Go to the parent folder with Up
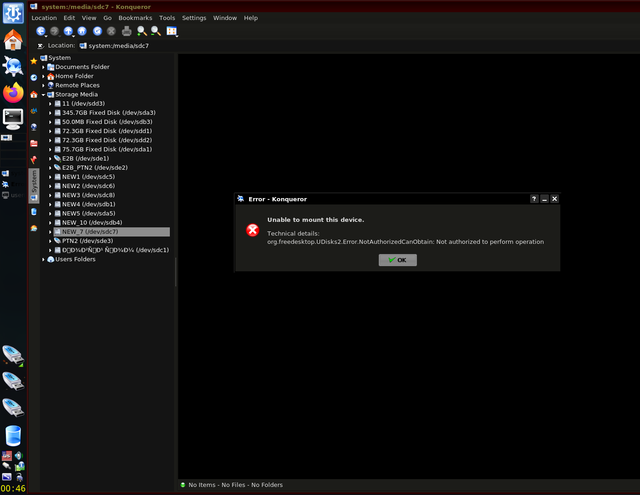Screen dimensions: 640x495 click(x=68, y=31)
